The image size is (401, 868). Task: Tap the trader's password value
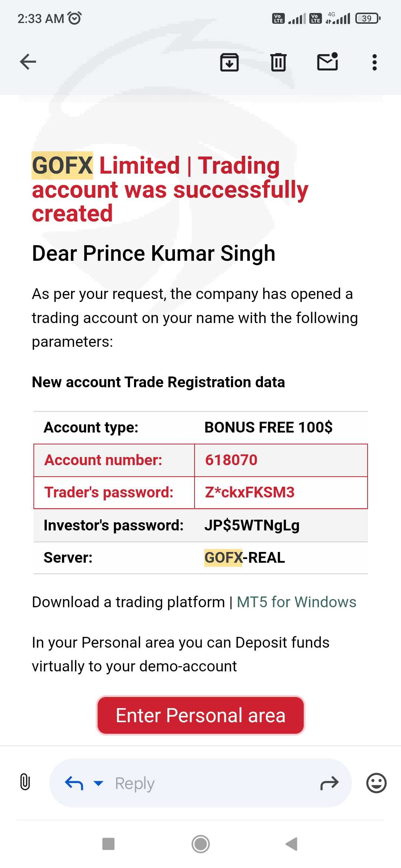click(250, 492)
